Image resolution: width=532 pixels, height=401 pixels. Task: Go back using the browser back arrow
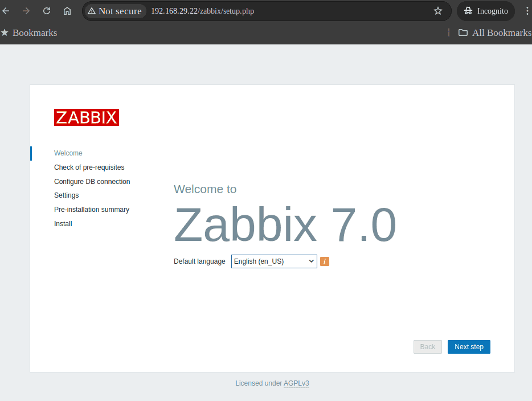point(6,11)
